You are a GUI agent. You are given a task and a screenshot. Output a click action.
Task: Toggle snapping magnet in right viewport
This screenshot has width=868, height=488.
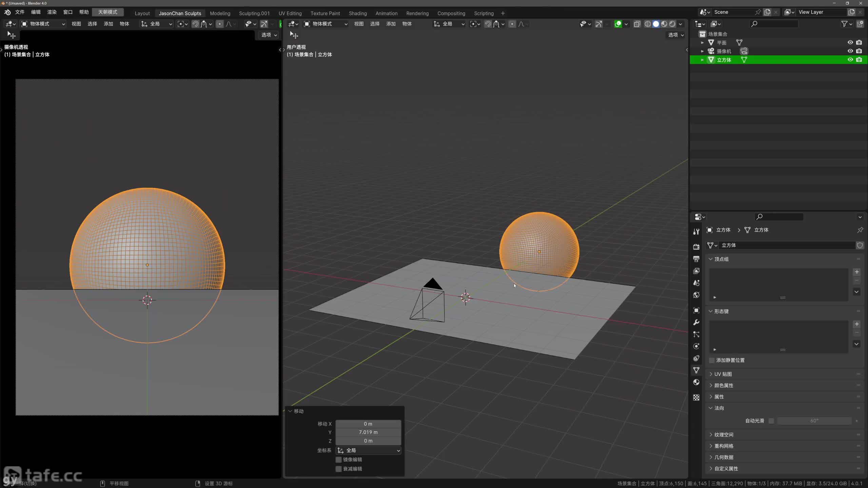488,24
